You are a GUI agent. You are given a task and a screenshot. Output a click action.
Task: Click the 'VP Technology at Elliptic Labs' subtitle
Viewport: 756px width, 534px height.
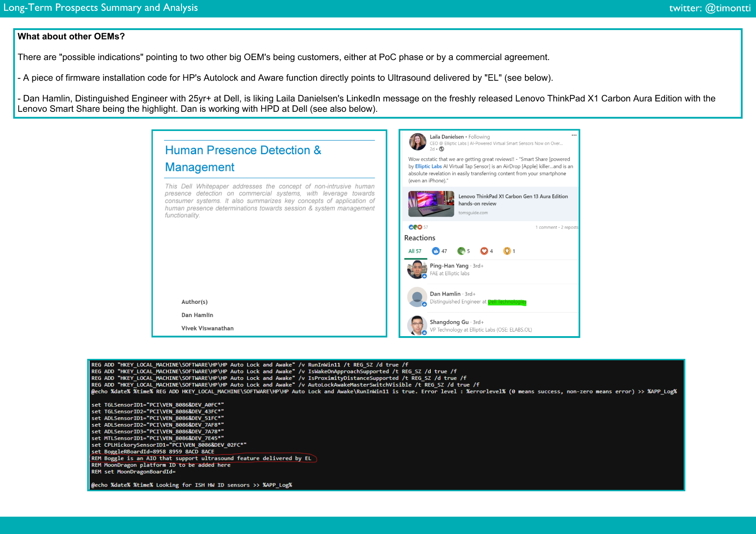tap(481, 330)
